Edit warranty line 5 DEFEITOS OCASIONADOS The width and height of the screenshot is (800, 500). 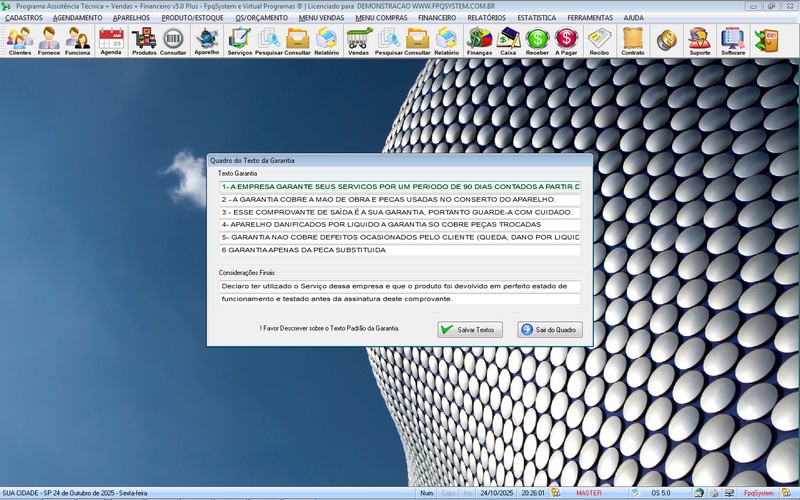pyautogui.click(x=400, y=237)
